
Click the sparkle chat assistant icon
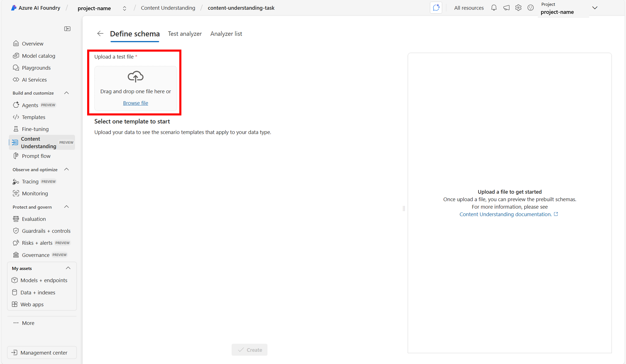pos(436,8)
